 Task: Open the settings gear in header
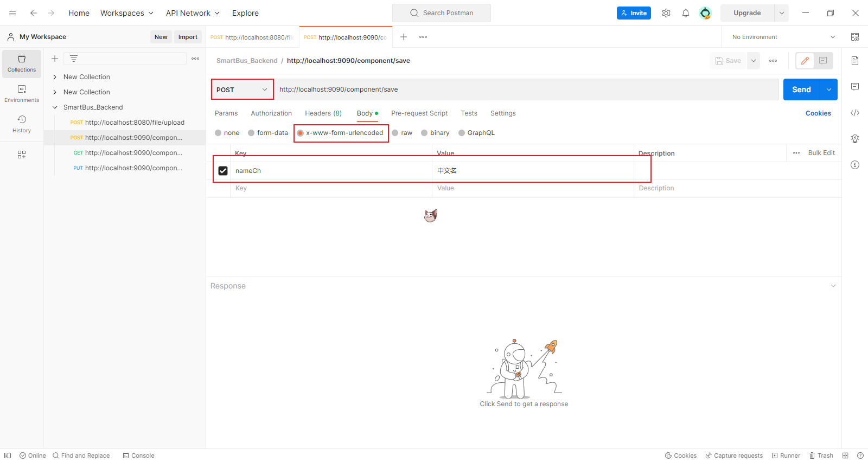(666, 13)
